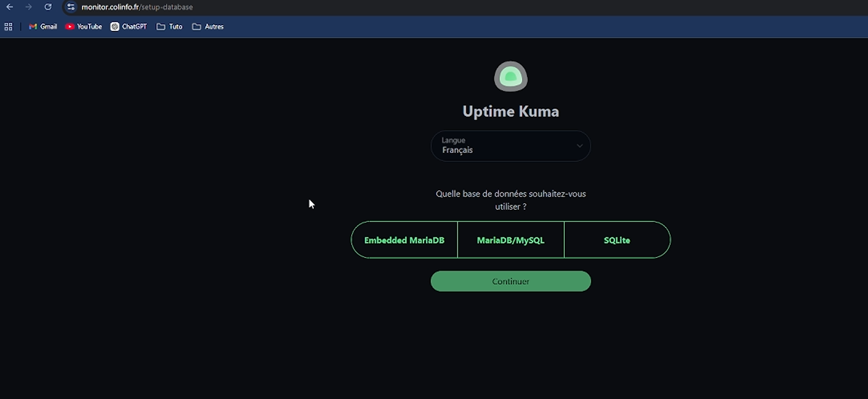Select the Embedded MariaDB database option

click(404, 240)
